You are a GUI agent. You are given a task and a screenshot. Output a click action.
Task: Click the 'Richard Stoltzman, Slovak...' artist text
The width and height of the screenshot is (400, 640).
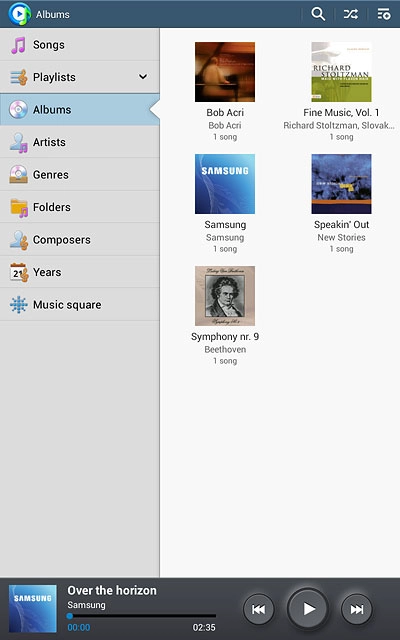click(339, 126)
